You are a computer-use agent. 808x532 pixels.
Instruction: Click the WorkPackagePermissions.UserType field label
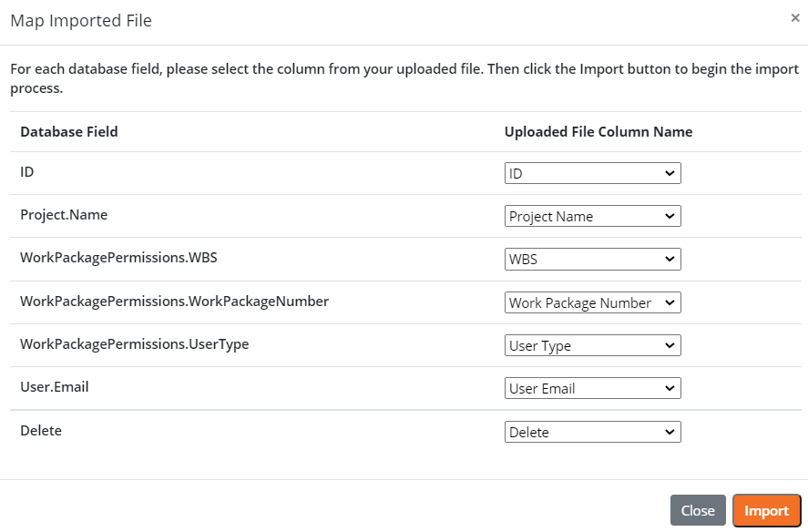click(x=134, y=344)
